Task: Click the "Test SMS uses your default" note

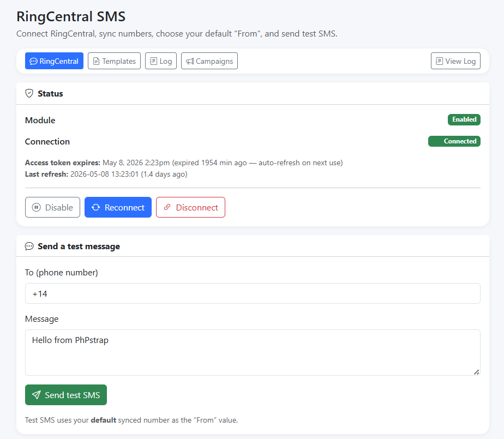Action: tap(131, 420)
